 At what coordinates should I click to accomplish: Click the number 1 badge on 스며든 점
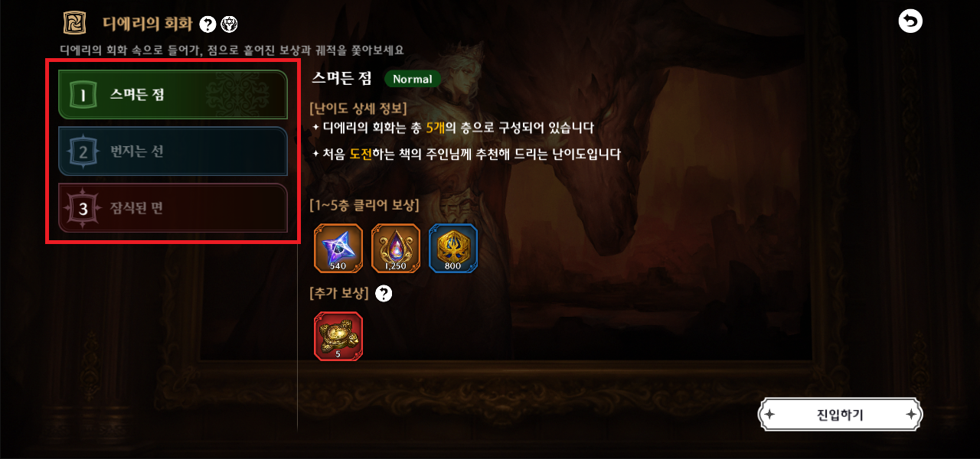tap(83, 96)
